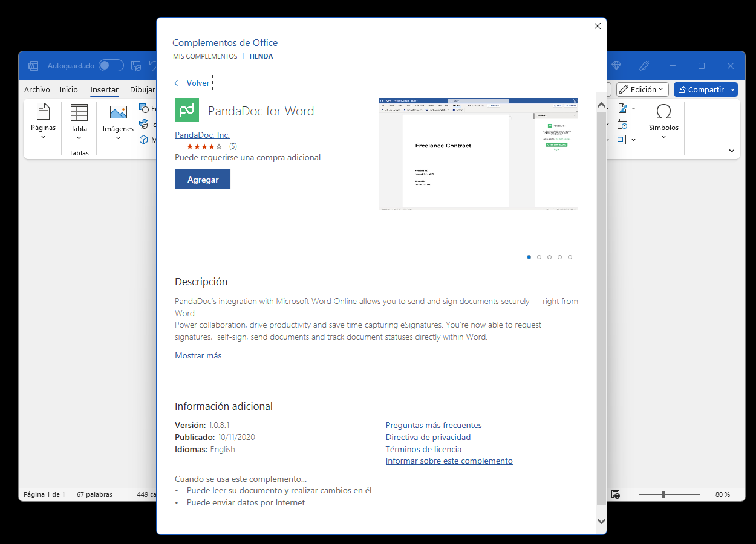The width and height of the screenshot is (756, 544).
Task: Click the date and time icon in Word ribbon
Action: click(x=622, y=124)
